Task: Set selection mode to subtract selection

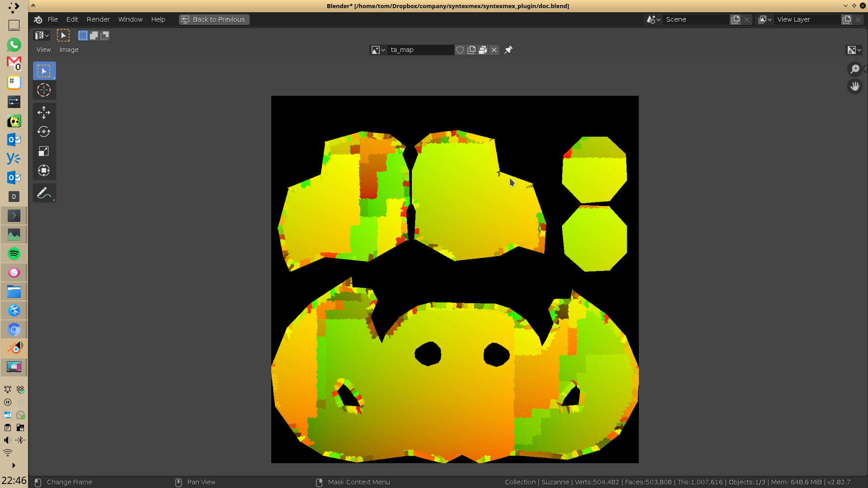Action: tap(105, 35)
